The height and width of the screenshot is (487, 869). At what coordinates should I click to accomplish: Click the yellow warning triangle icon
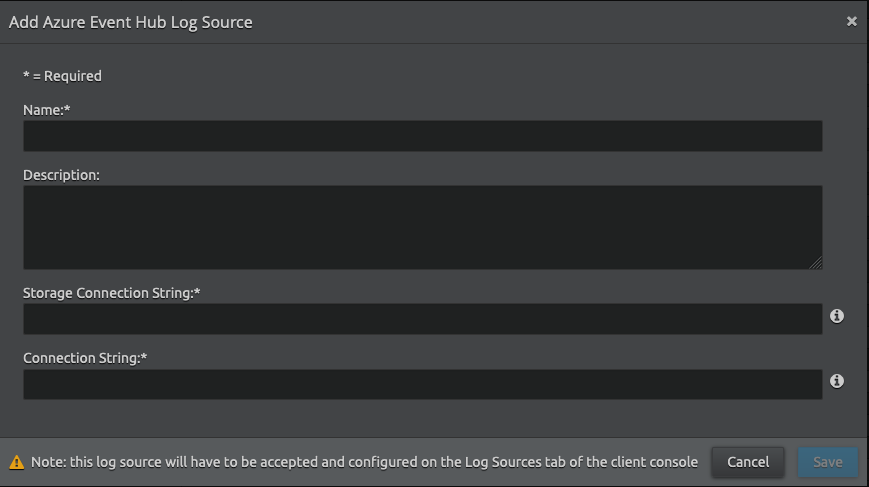click(17, 462)
